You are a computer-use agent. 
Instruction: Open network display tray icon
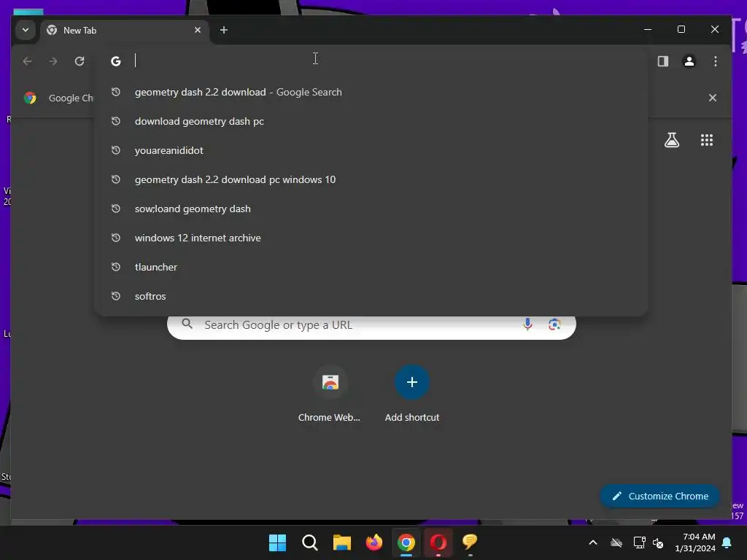tap(639, 542)
